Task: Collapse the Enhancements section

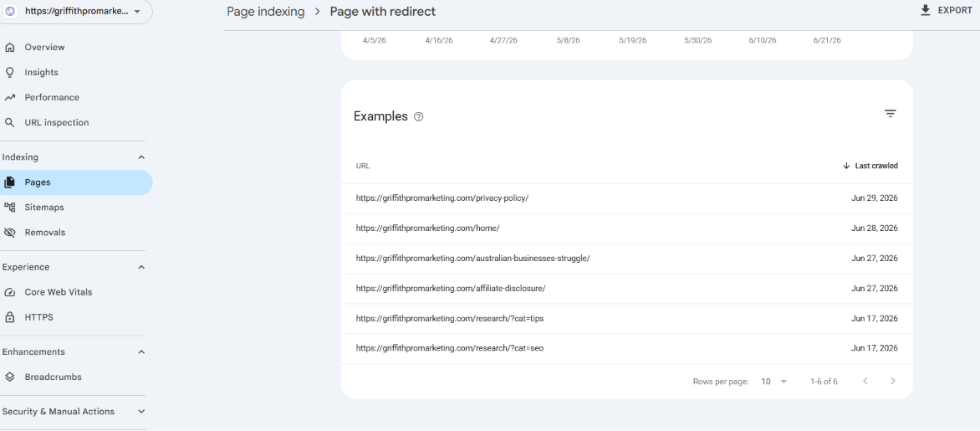Action: point(141,352)
